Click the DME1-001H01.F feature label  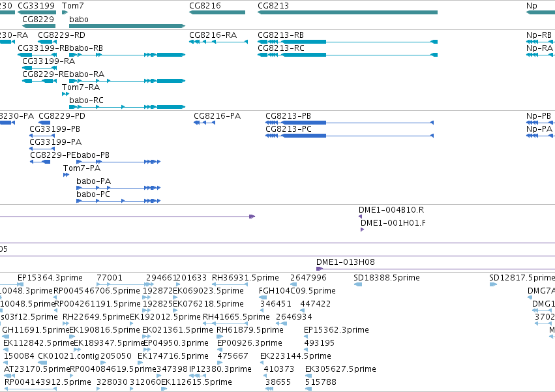[x=393, y=223]
